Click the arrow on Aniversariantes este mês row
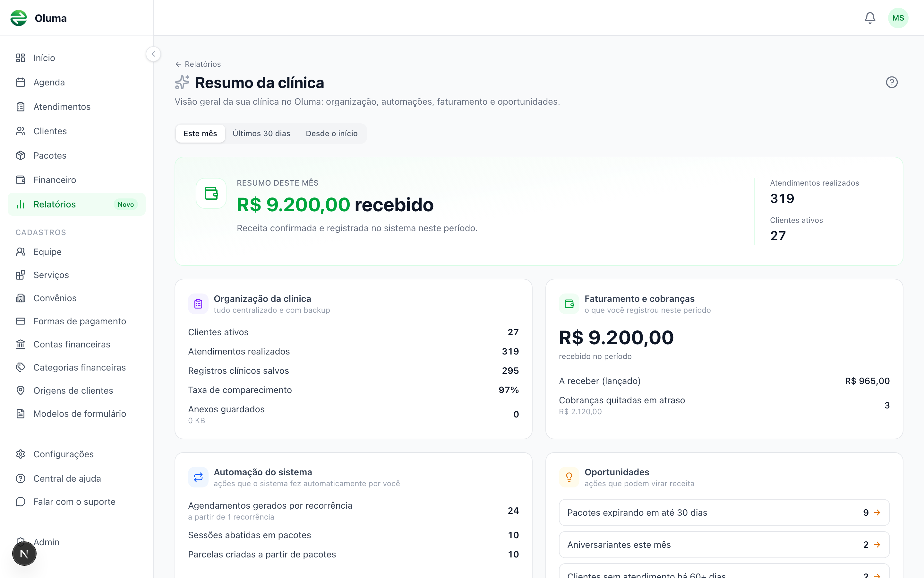Screen dimensions: 924x578 (x=877, y=545)
